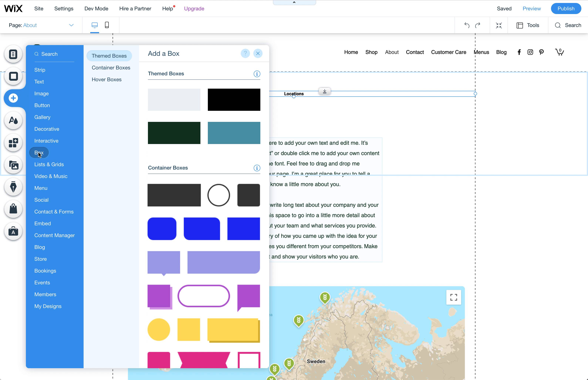Open the Settings menu
This screenshot has height=380, width=588.
64,9
